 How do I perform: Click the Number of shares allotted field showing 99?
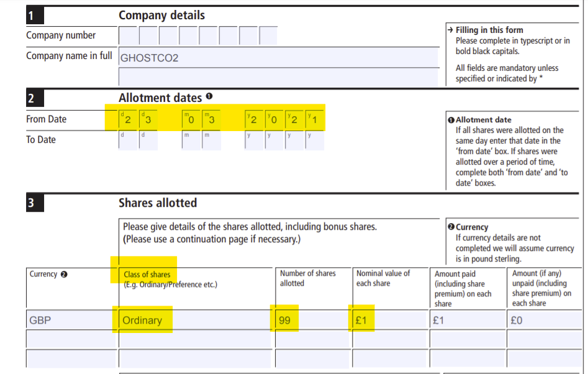point(312,321)
